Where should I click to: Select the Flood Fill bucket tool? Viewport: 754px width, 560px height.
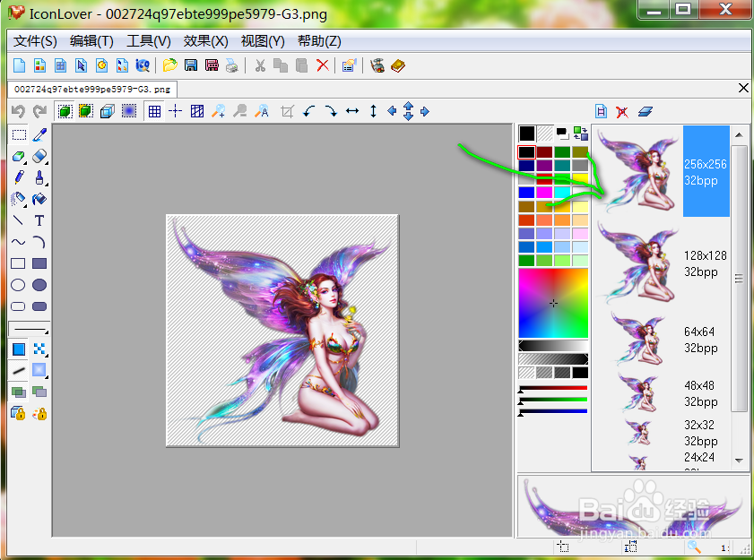[39, 199]
